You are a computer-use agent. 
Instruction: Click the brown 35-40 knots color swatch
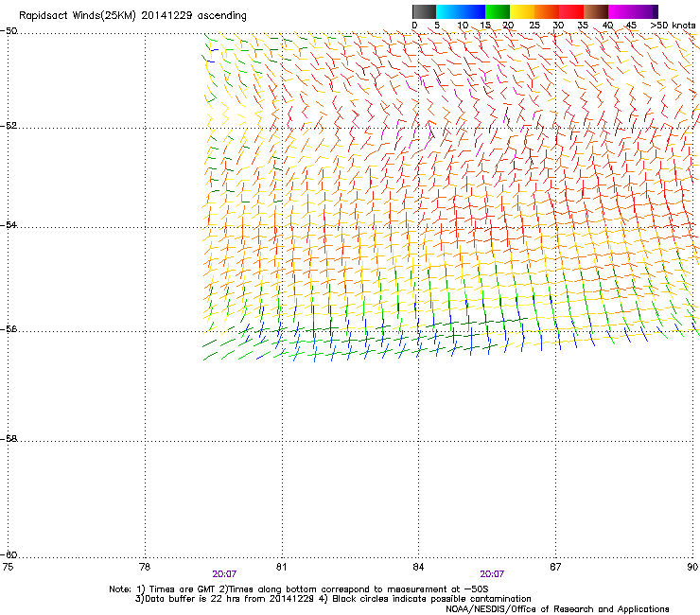596,11
